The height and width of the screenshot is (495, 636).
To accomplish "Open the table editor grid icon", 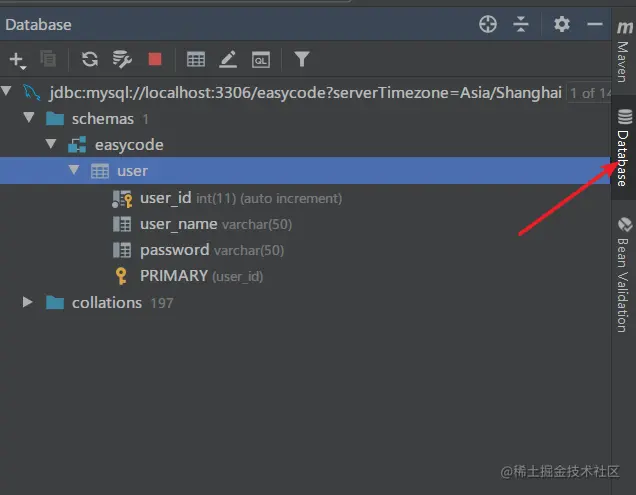I will 196,60.
